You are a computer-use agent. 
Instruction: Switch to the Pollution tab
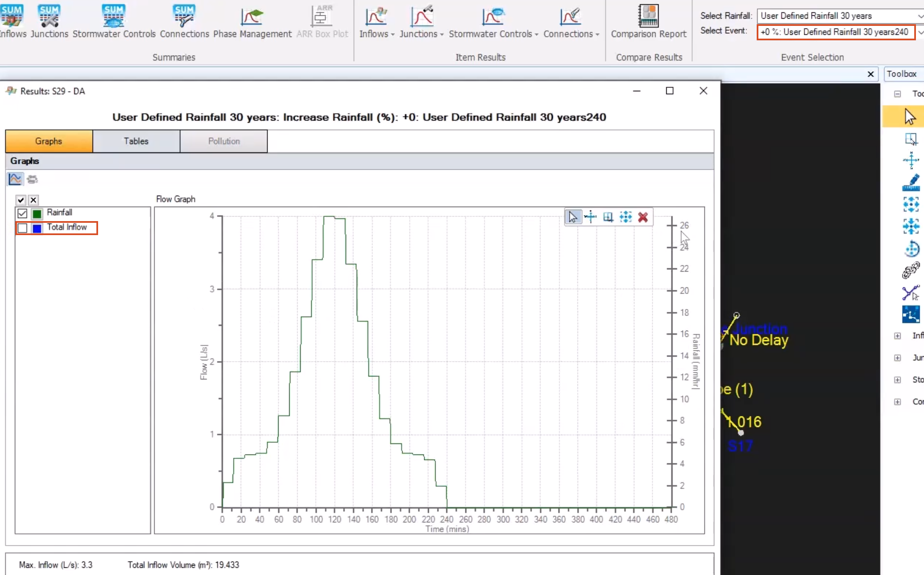pos(224,141)
